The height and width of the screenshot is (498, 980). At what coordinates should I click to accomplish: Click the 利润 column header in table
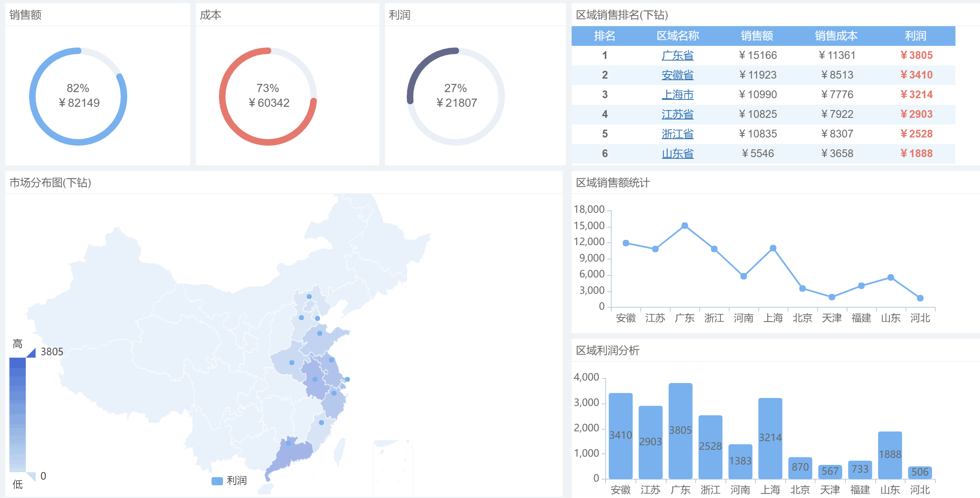pos(915,36)
